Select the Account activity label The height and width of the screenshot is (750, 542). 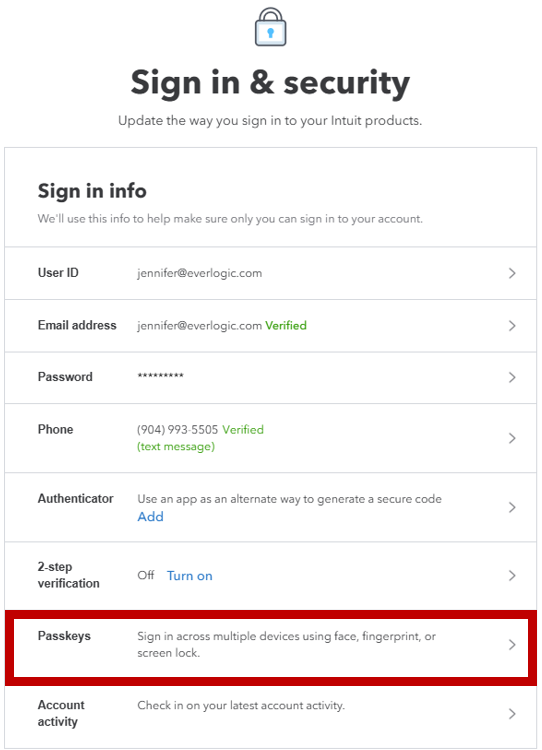click(61, 713)
